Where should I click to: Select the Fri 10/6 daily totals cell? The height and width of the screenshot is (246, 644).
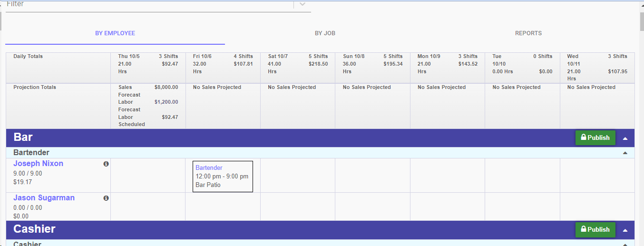pyautogui.click(x=223, y=68)
